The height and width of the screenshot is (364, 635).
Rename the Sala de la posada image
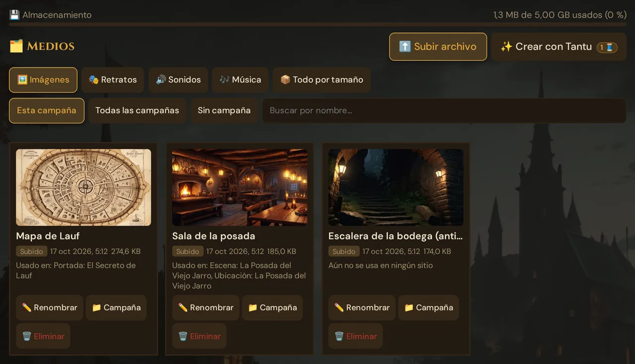coord(206,307)
